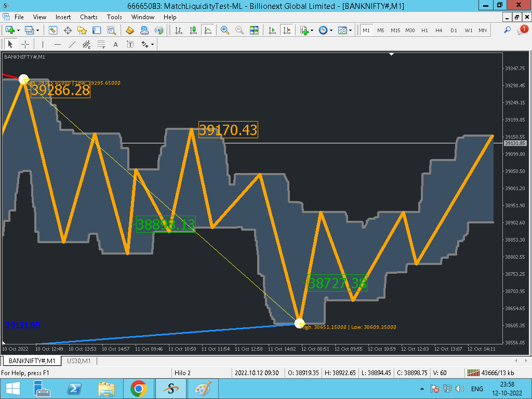Toggle chart auto scroll

click(272, 30)
